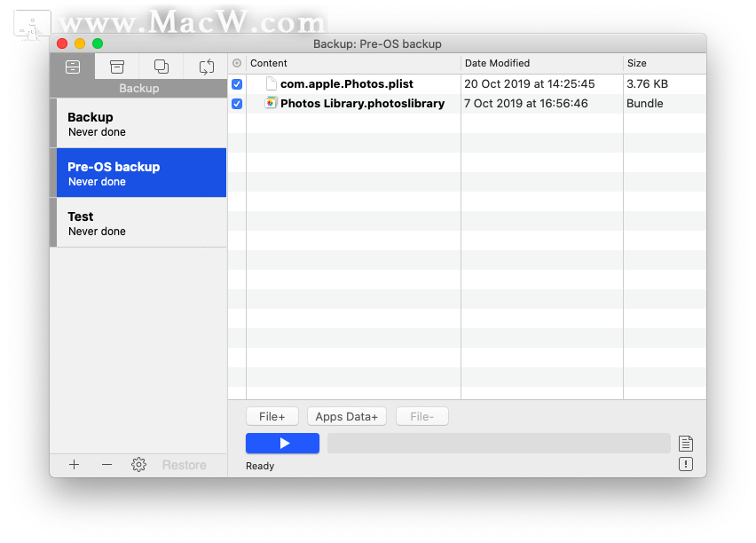This screenshot has width=756, height=543.
Task: Select the Backup mode tab icon
Action: pyautogui.click(x=73, y=67)
